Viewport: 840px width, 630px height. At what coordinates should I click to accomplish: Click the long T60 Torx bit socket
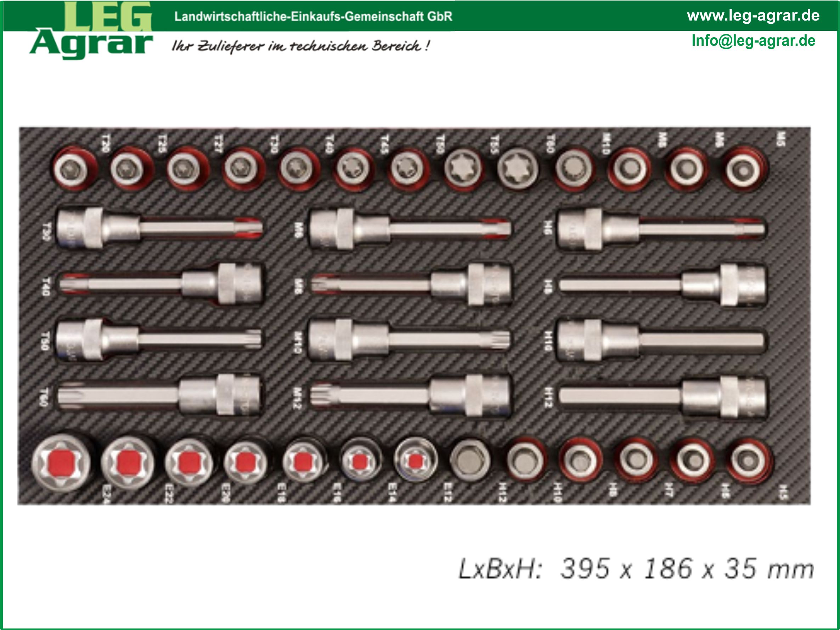(159, 395)
